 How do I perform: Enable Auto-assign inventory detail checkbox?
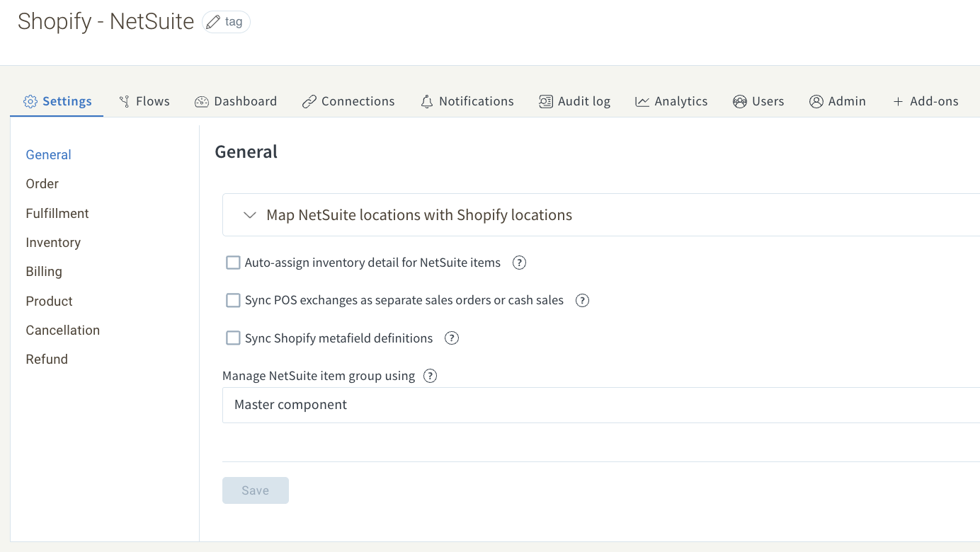tap(233, 263)
